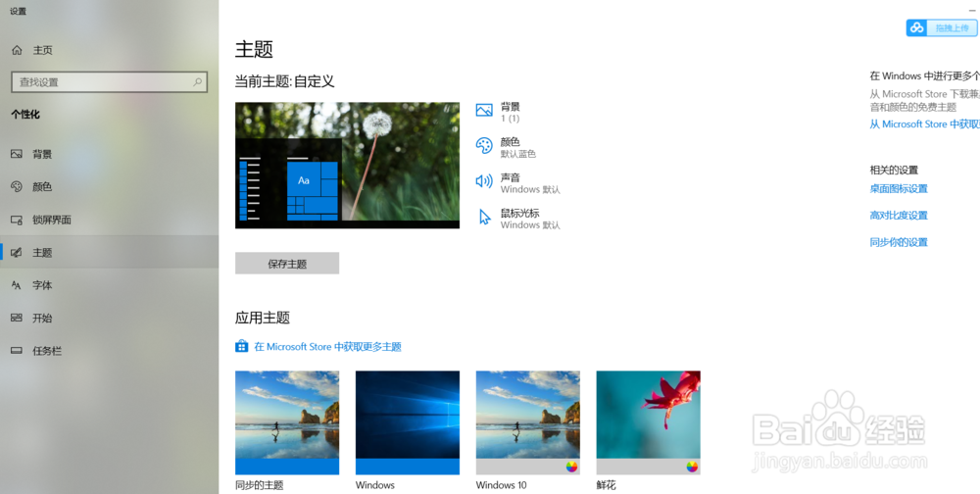Open 高对比度设置 link
The width and height of the screenshot is (980, 494).
click(898, 215)
